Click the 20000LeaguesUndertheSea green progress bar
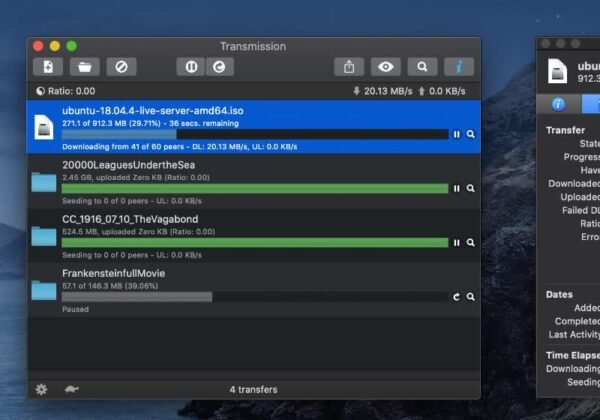The width and height of the screenshot is (600, 420). [x=255, y=189]
